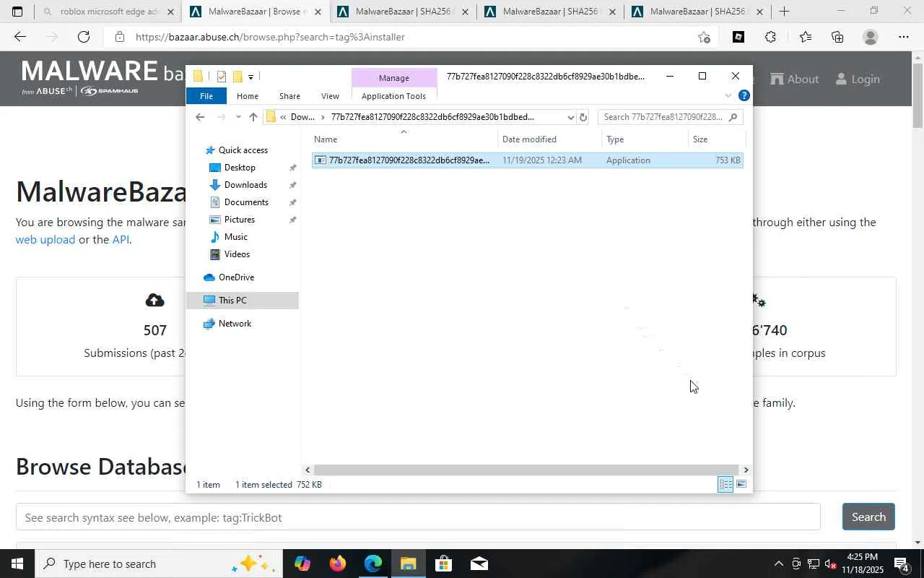Open the Edge Extensions puzzle icon
The image size is (924, 578).
pyautogui.click(x=770, y=37)
